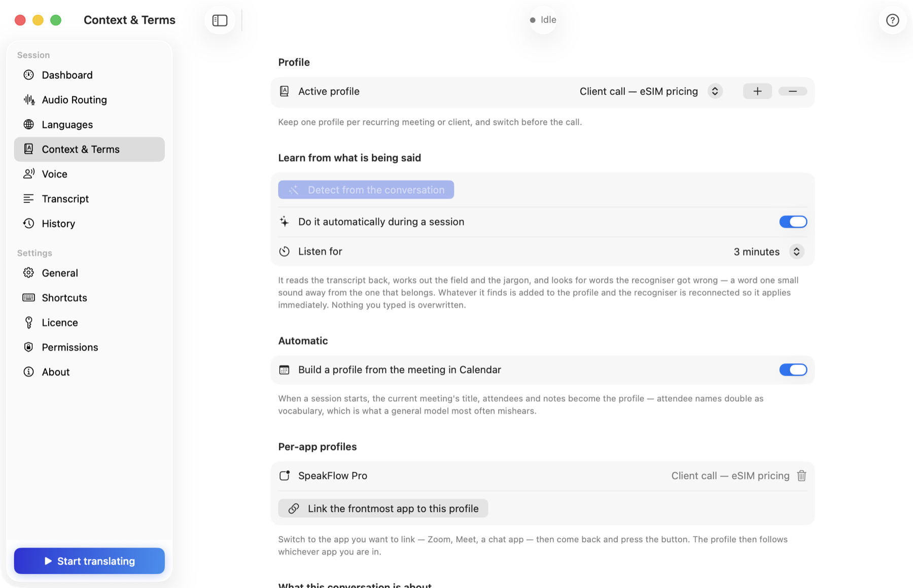This screenshot has height=588, width=913.
Task: Click the calendar icon in the Automatic row
Action: [285, 370]
